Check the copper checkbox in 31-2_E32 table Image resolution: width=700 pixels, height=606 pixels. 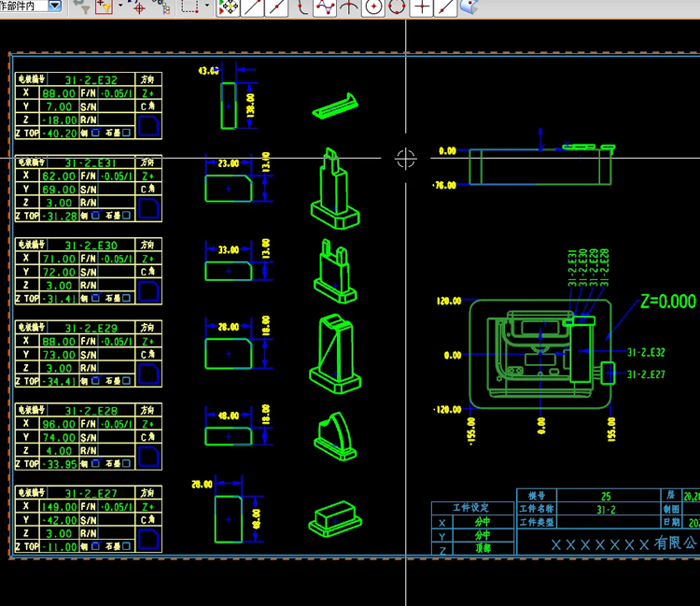pos(95,134)
